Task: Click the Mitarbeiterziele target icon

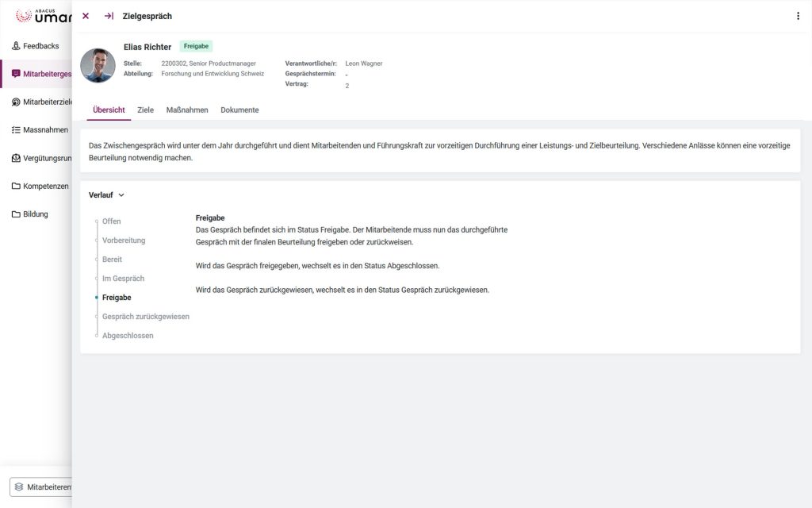Action: [x=16, y=102]
